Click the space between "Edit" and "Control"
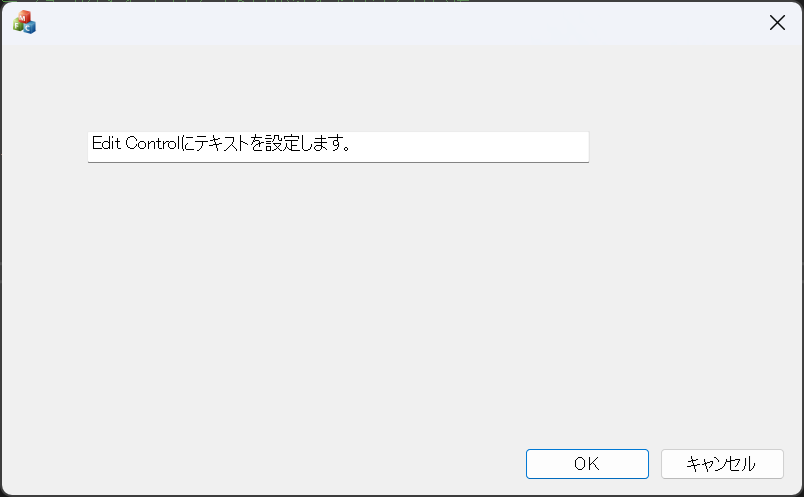804x497 pixels. tap(123, 144)
